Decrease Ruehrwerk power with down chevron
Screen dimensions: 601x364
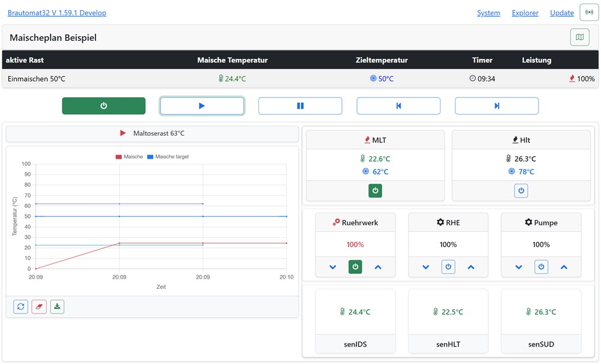[333, 267]
